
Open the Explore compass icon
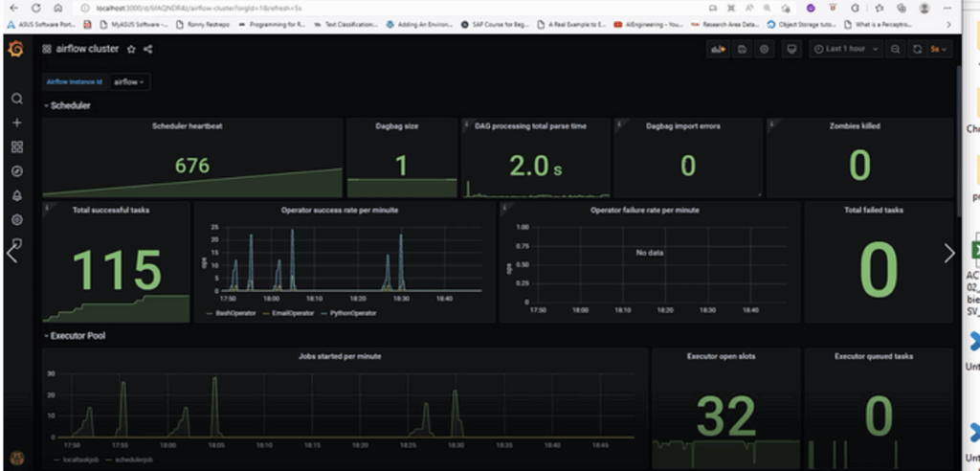[16, 171]
